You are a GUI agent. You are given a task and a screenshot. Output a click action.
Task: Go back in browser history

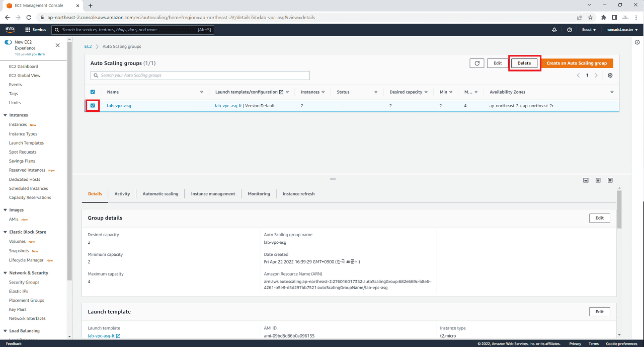7,17
